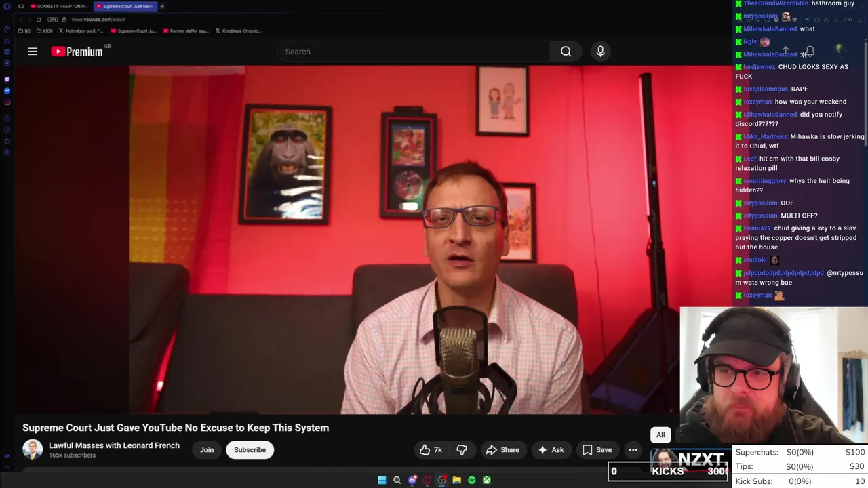Open the Ask AI button
This screenshot has height=488, width=868.
point(551,450)
